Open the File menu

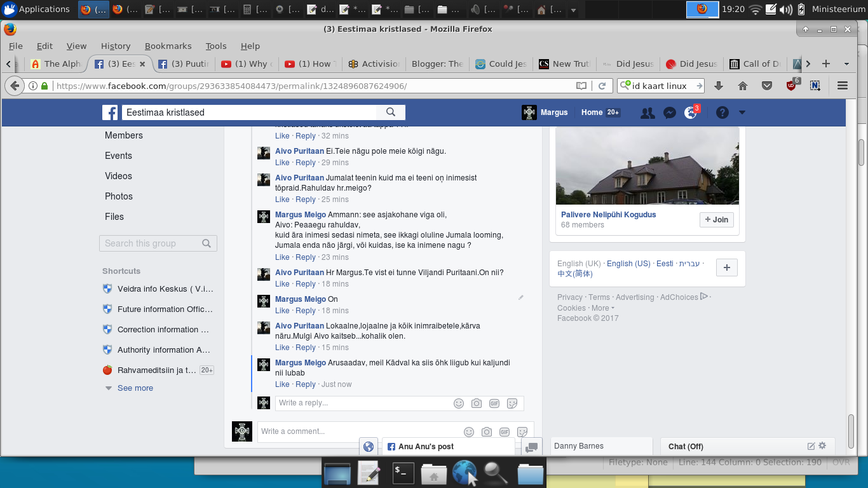click(16, 46)
